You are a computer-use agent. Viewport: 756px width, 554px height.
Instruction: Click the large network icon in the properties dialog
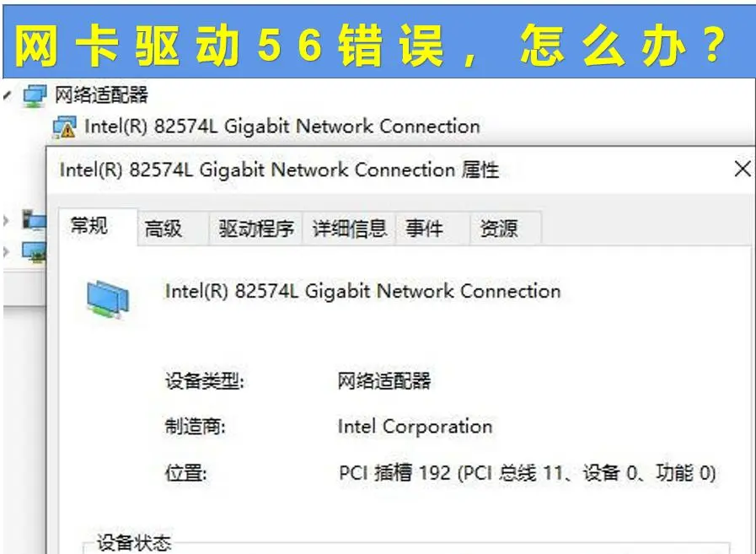click(108, 299)
